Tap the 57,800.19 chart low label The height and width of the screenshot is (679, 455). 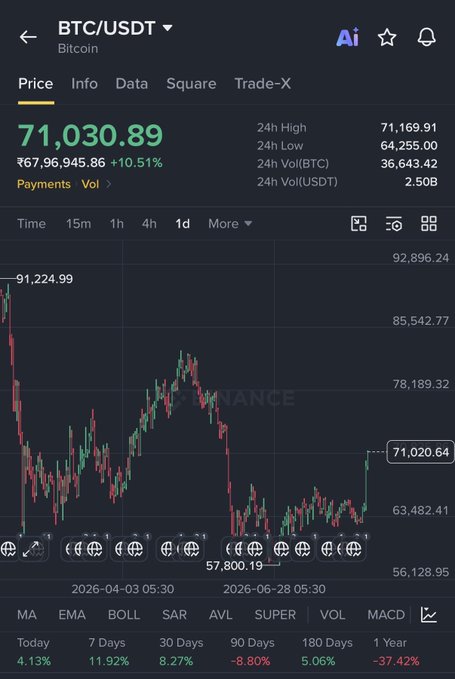(234, 566)
